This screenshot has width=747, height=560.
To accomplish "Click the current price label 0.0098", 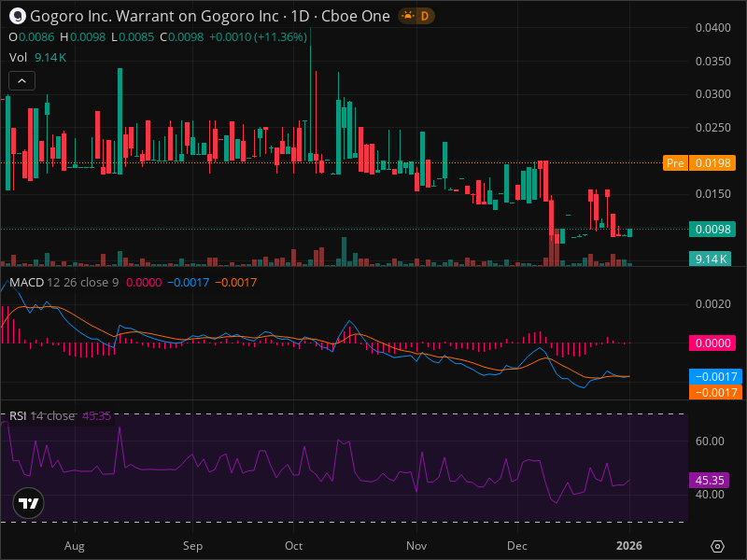I will coord(712,229).
